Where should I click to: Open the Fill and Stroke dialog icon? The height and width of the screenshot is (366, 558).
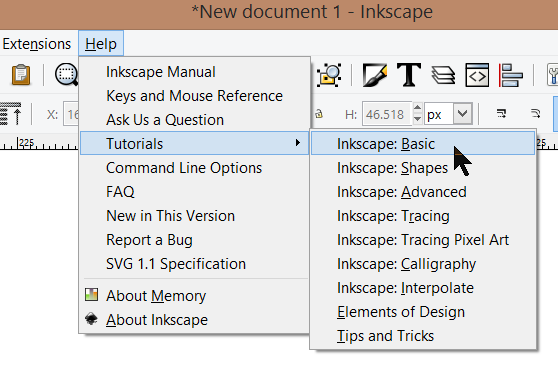pyautogui.click(x=375, y=75)
